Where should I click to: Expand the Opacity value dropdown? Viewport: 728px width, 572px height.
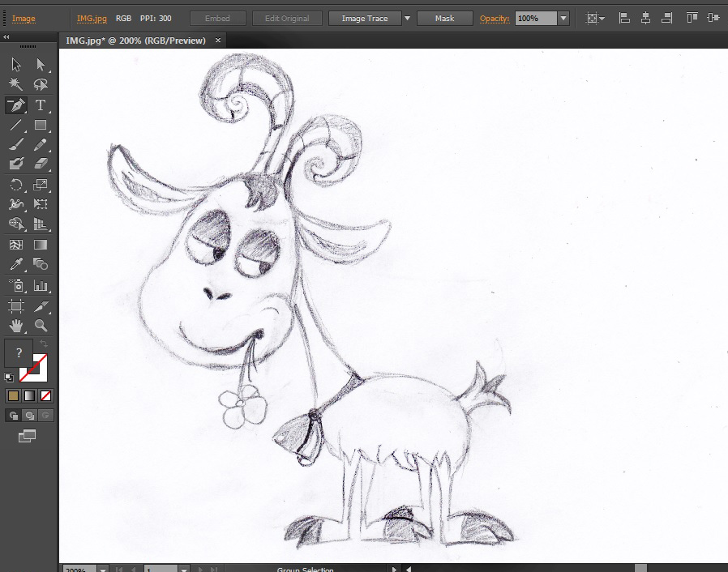click(x=563, y=19)
